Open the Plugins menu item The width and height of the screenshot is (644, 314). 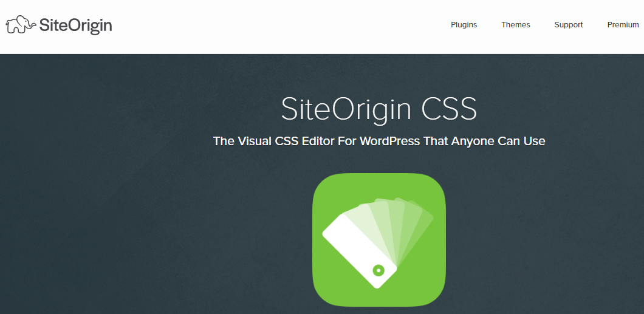point(464,25)
